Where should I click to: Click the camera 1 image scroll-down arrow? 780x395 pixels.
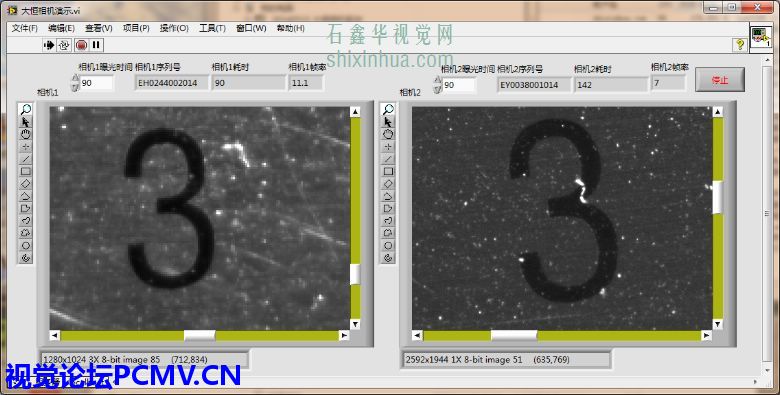(x=355, y=324)
